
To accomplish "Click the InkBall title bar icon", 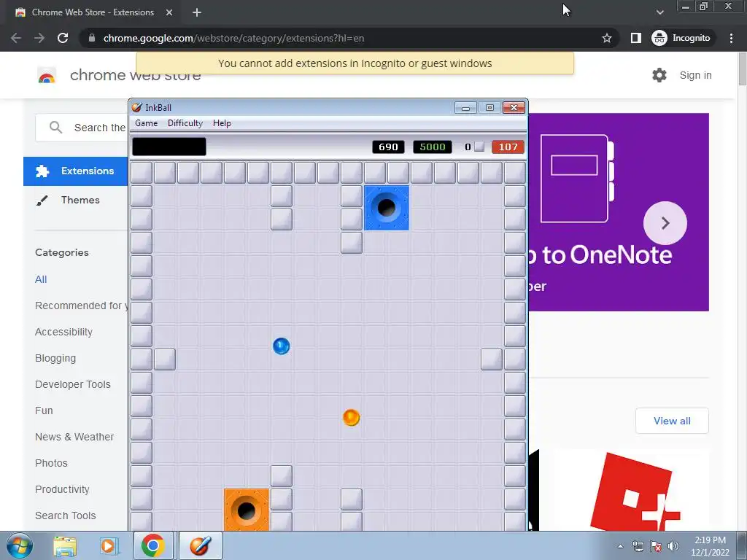I will [136, 108].
